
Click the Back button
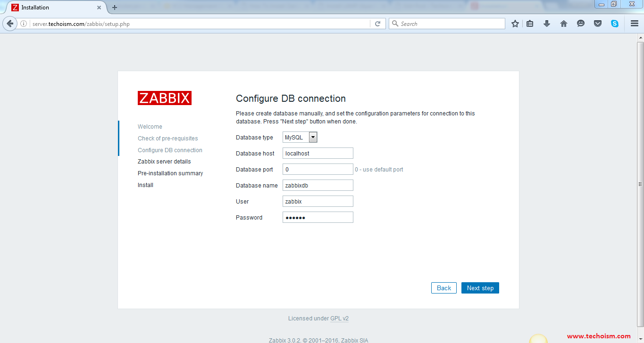click(444, 288)
